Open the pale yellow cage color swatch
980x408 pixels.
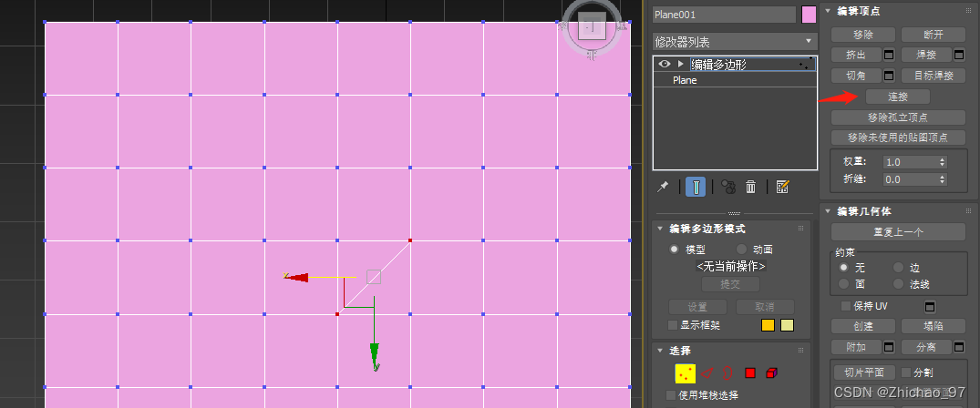point(787,325)
